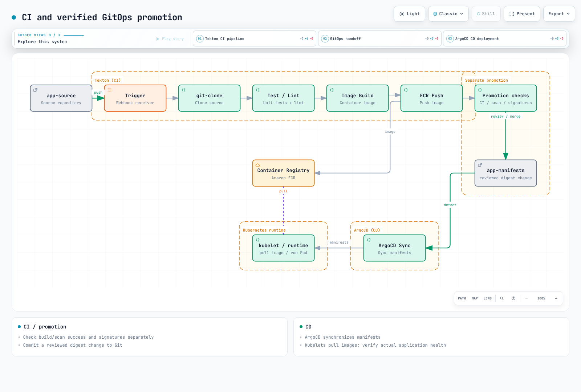This screenshot has height=392, width=581.
Task: Click the 'detect' edge label
Action: tap(450, 205)
